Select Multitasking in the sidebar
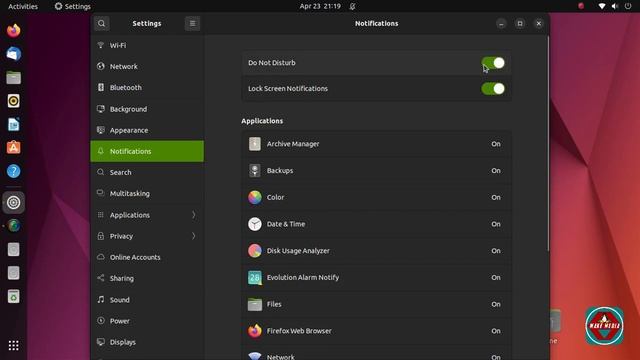The height and width of the screenshot is (360, 640). point(147,193)
